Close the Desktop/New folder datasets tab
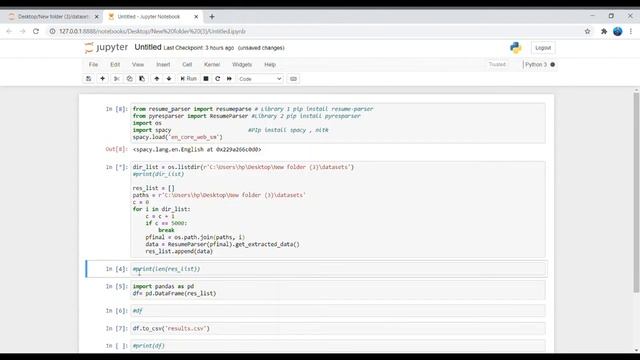This screenshot has height=360, width=640. (97, 17)
